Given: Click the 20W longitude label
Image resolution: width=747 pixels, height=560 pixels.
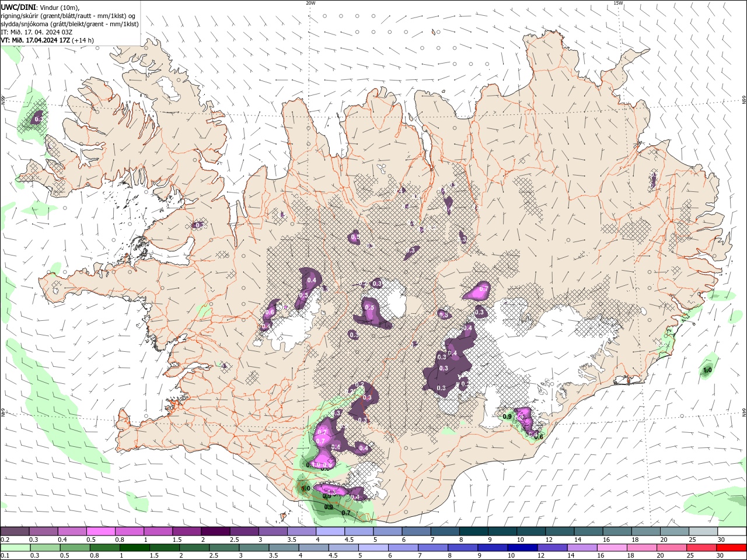Looking at the screenshot, I should (x=310, y=3).
